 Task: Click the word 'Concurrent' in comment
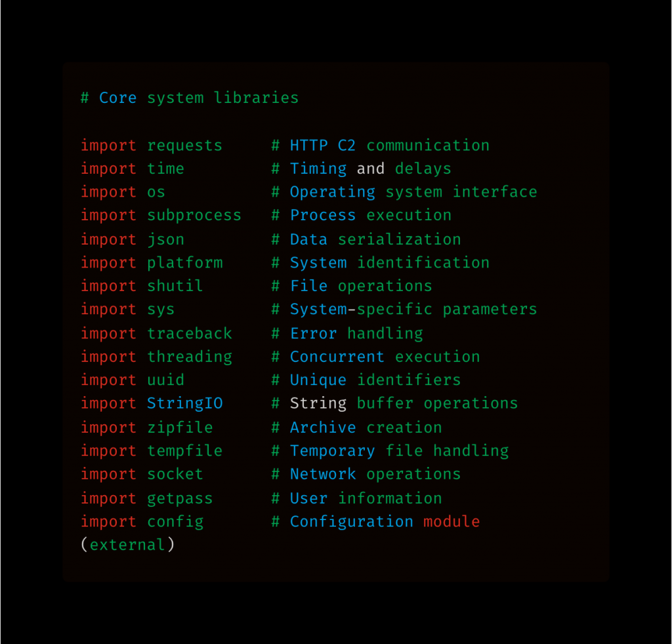pos(337,357)
